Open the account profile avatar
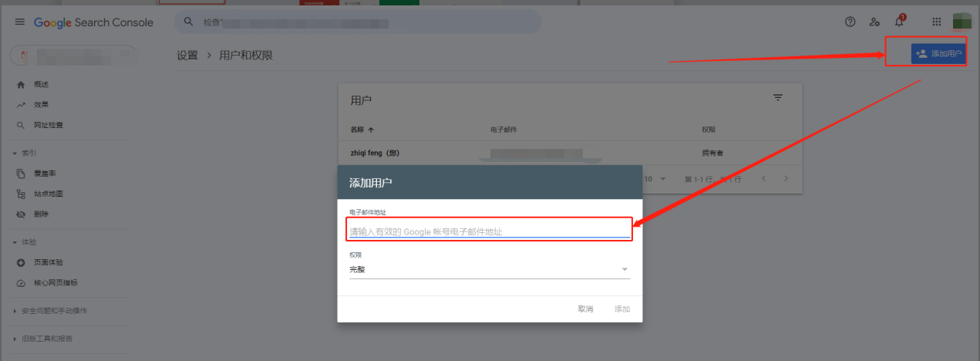Screen dimensions: 980x361 pyautogui.click(x=961, y=22)
